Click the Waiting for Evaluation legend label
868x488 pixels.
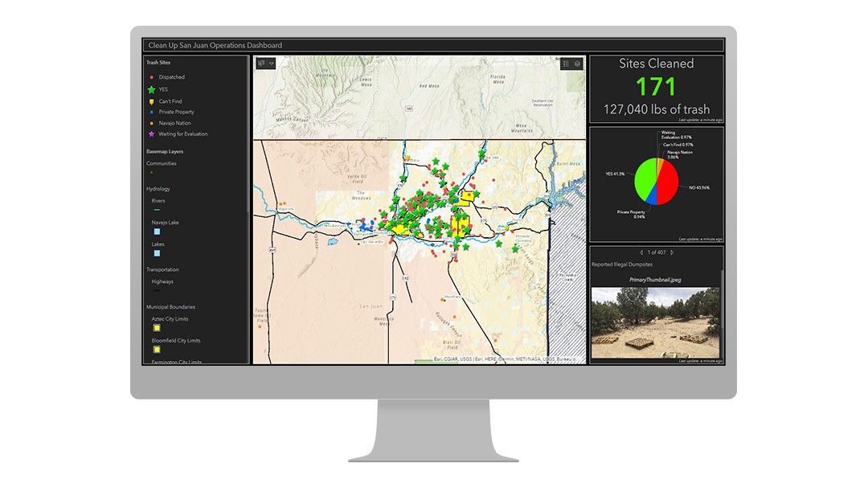pos(183,134)
